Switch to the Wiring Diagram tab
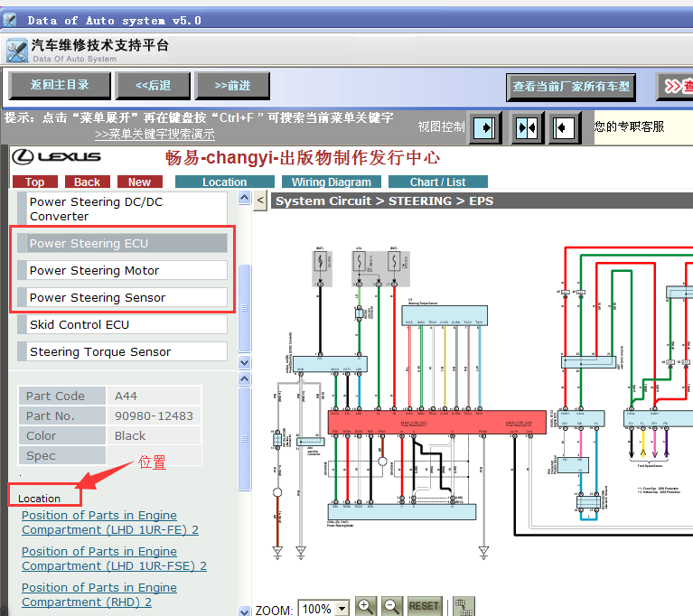This screenshot has width=693, height=616. pos(331,182)
